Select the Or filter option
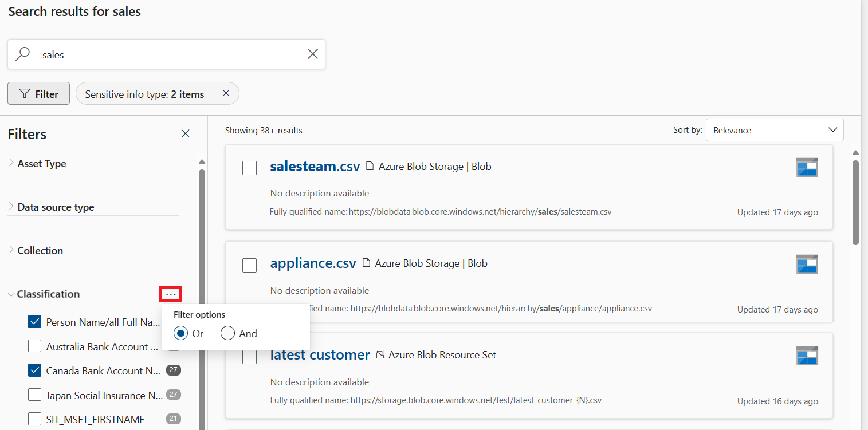The image size is (868, 430). (x=181, y=333)
